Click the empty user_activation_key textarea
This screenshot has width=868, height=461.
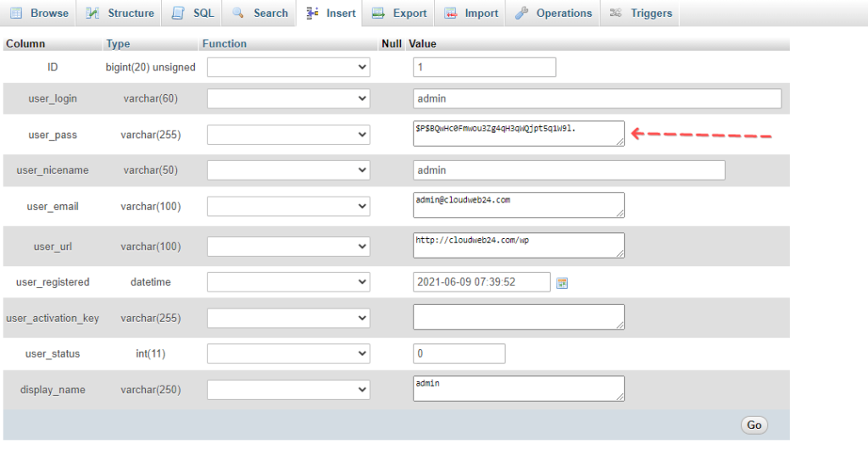(x=519, y=317)
